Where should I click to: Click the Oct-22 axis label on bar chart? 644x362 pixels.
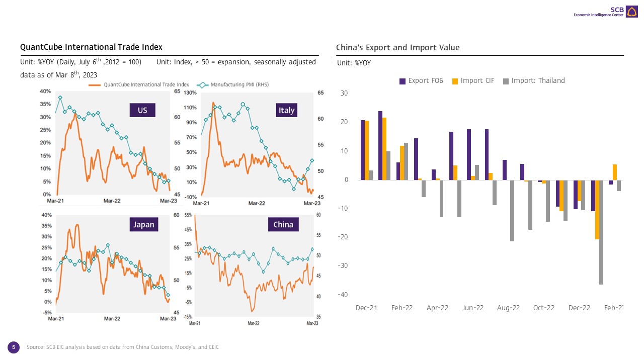coord(544,308)
